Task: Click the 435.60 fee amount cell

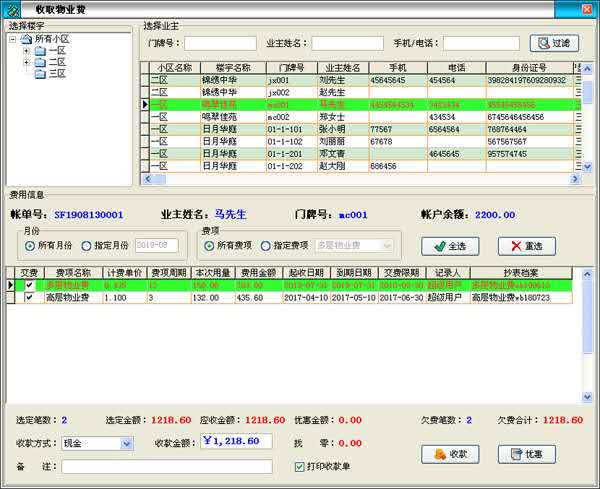Action: point(258,297)
